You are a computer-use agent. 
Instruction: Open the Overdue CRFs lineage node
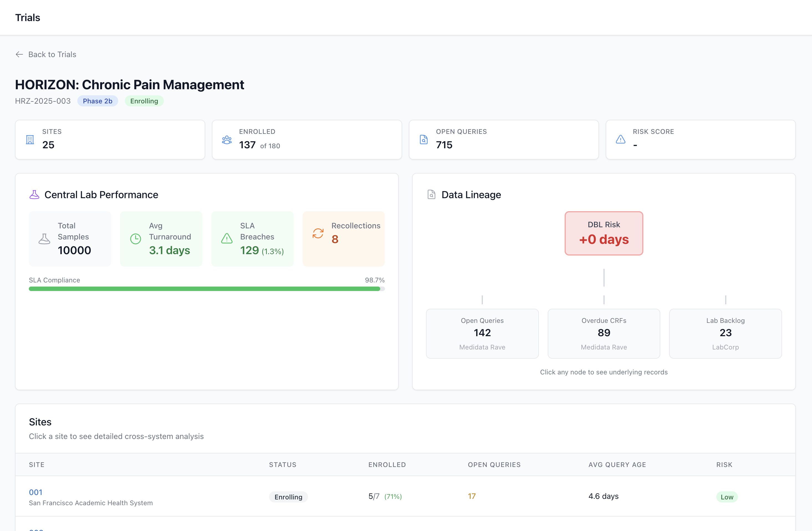point(603,333)
